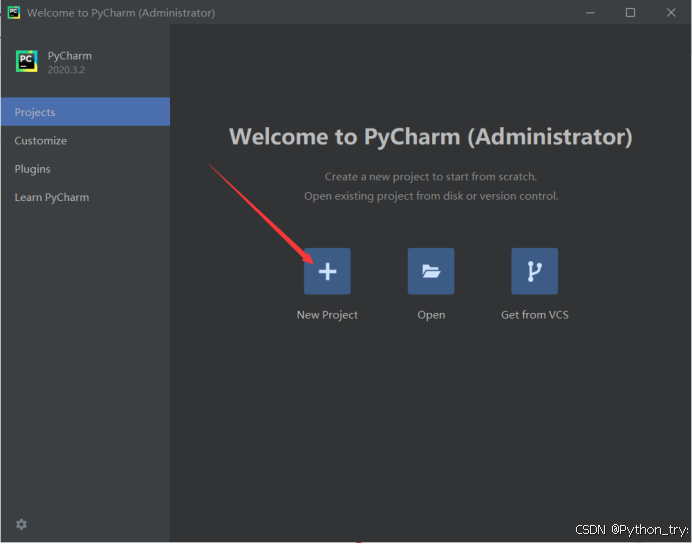Click the 'Open existing project' text line
Screen dimensions: 692x544
pyautogui.click(x=431, y=196)
